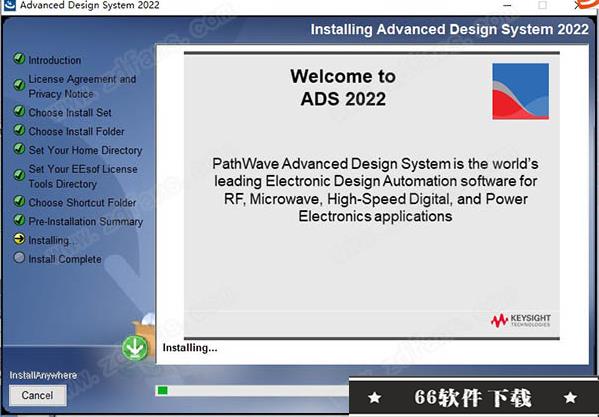Click the check icon beside EEsof License Tools Directory
This screenshot has height=417, width=599.
[19, 175]
